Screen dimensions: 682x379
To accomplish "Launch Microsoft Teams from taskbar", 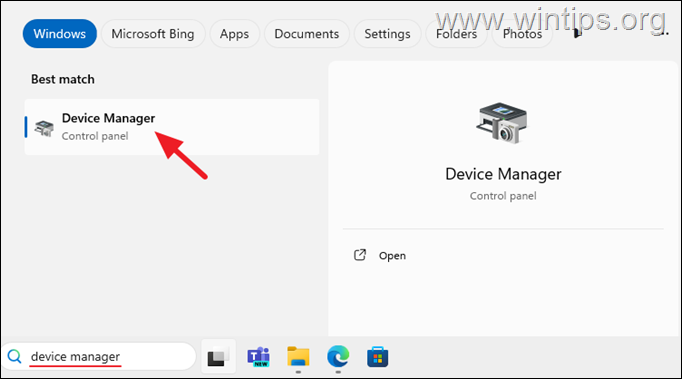I will [x=259, y=357].
